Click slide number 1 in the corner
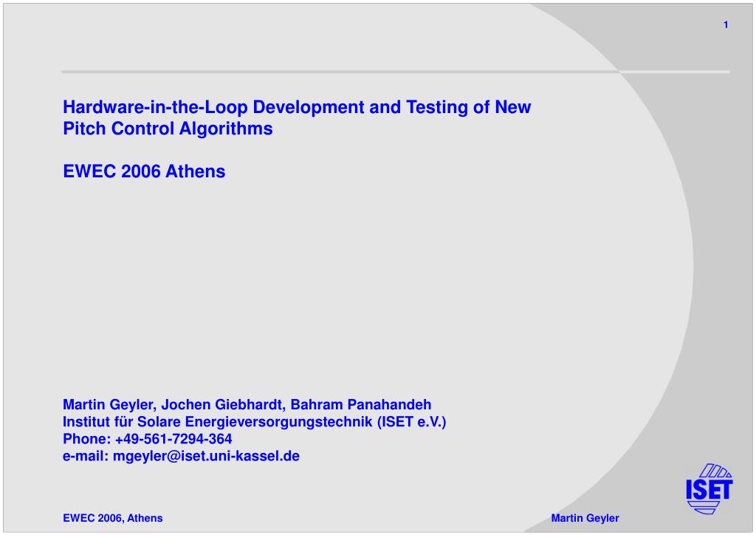The image size is (756, 535). [x=726, y=24]
